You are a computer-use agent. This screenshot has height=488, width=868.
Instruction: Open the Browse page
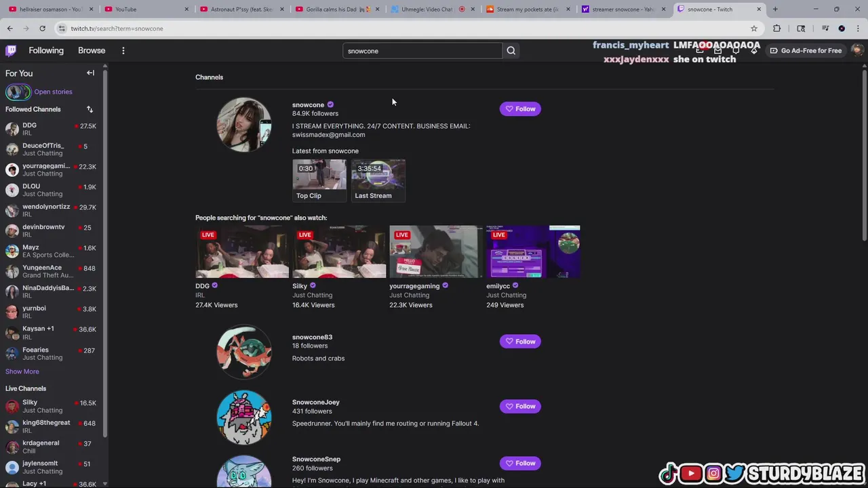pyautogui.click(x=92, y=51)
